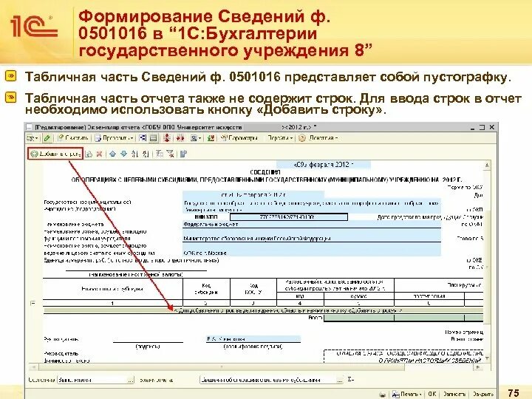
Task: Click the green pencil edit icon
Action: click(x=47, y=138)
